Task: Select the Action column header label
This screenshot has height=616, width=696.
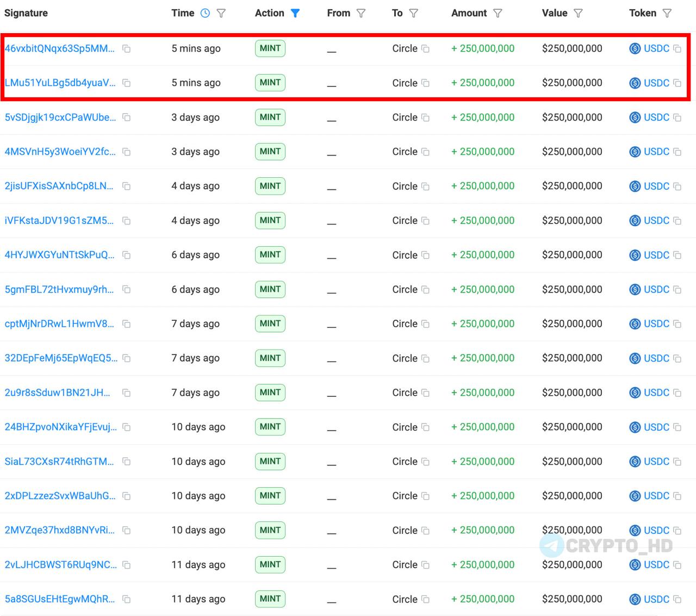Action: point(269,13)
